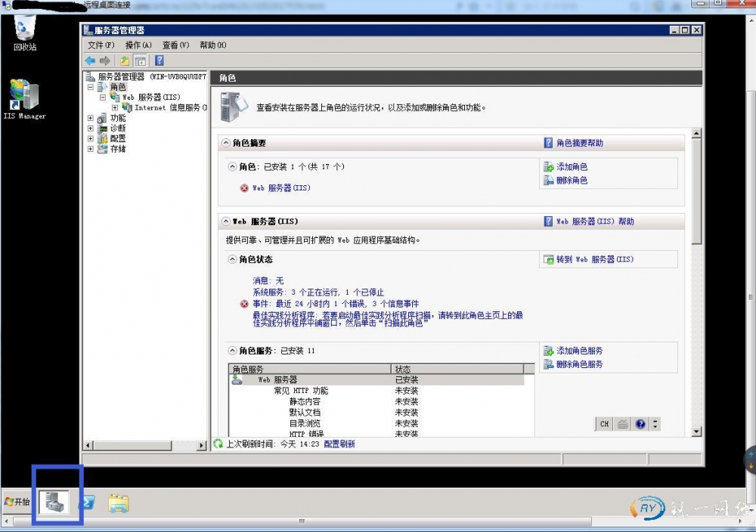
Task: Click the right pane vertical scrollbar down arrow
Action: click(x=696, y=432)
